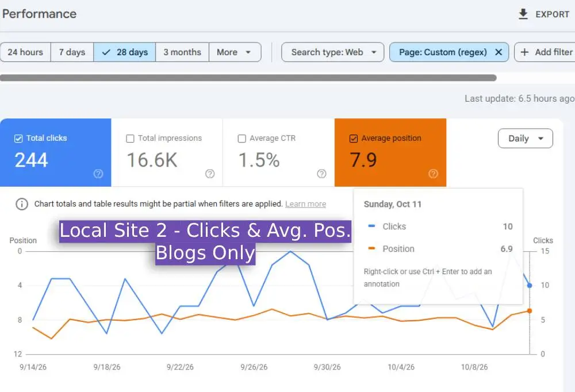Click the 10/4/26 date axis label
Screen dimensions: 575x392
(401, 367)
